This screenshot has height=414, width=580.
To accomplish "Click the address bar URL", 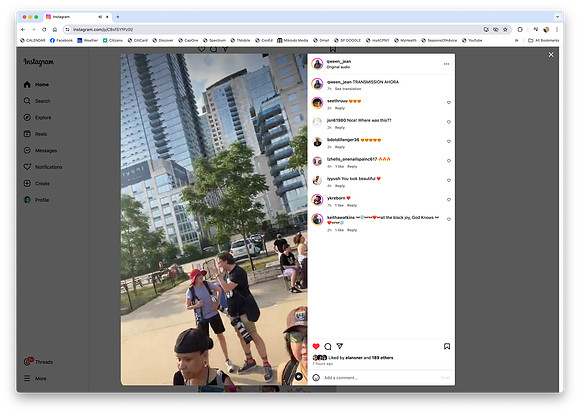I will [103, 29].
